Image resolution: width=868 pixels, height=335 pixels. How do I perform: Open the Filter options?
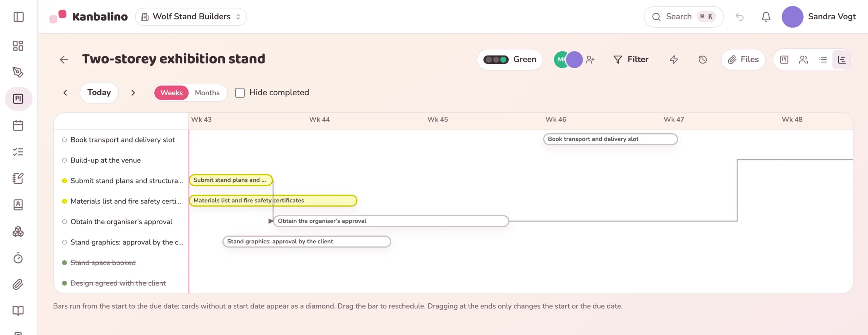(631, 60)
